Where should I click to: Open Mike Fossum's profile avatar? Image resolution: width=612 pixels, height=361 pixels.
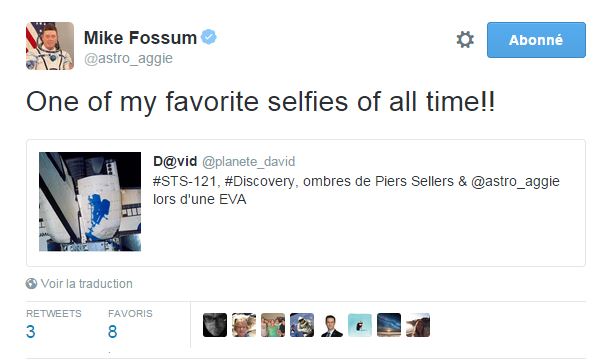[50, 46]
